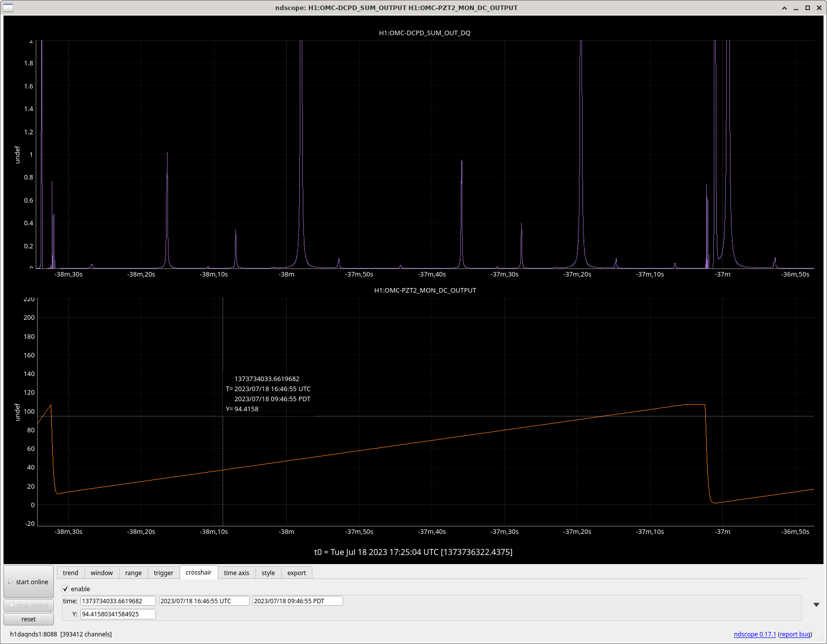Toggle the crosshair enable checkbox
This screenshot has width=827, height=644.
pos(65,589)
